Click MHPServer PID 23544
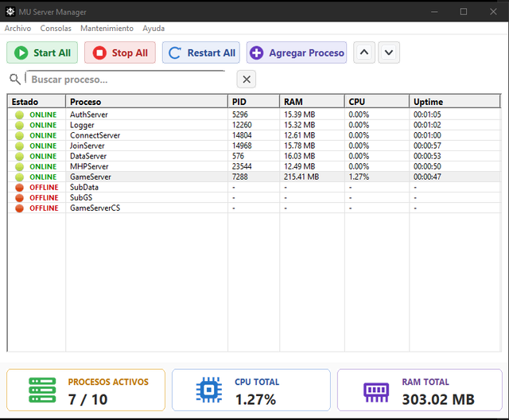The image size is (509, 420). [x=242, y=166]
